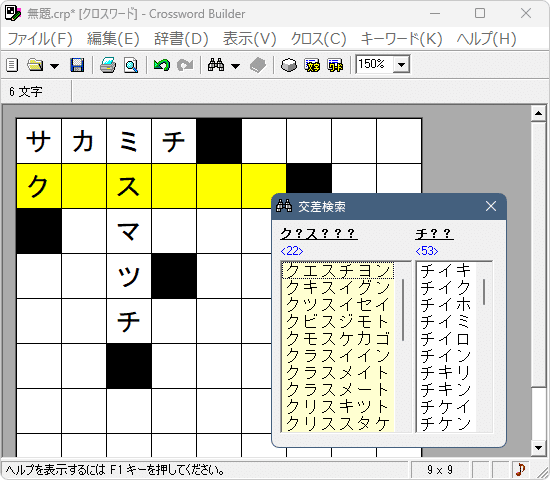This screenshot has height=480, width=550.
Task: Click the white block eraser icon
Action: tap(289, 65)
